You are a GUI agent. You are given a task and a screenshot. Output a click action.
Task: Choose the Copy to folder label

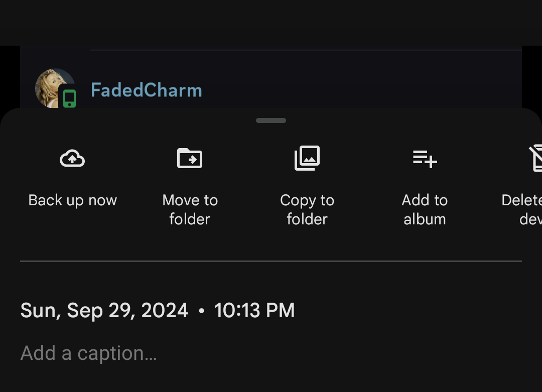307,209
